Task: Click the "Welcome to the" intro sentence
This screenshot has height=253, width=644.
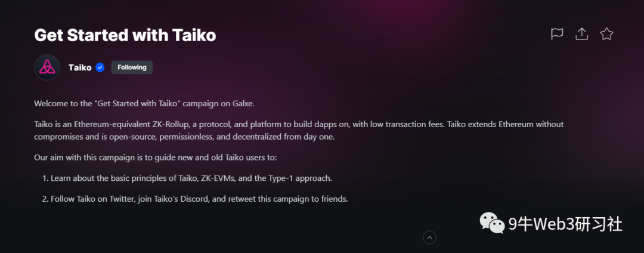Action: (144, 103)
